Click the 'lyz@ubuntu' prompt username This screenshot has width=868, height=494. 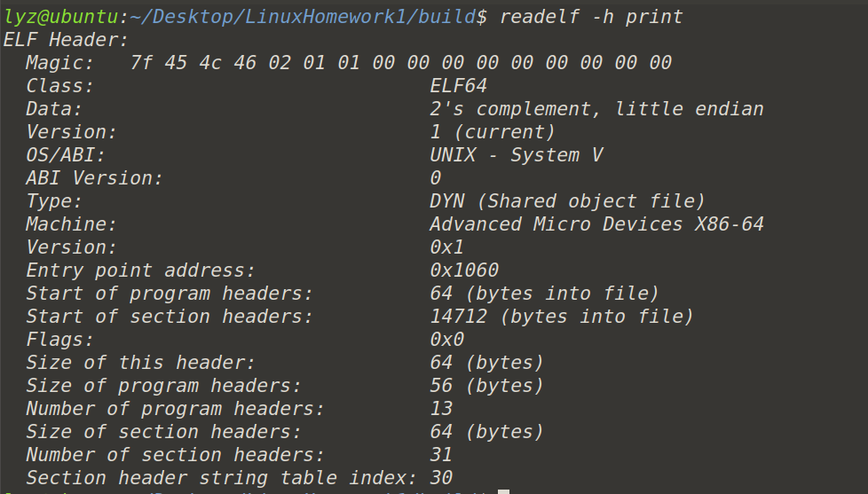pyautogui.click(x=60, y=17)
